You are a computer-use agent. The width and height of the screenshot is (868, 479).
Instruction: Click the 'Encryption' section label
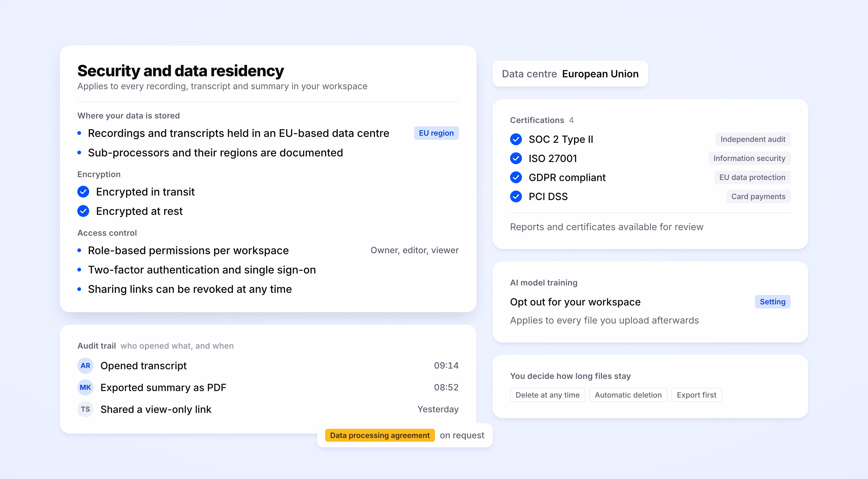(99, 175)
